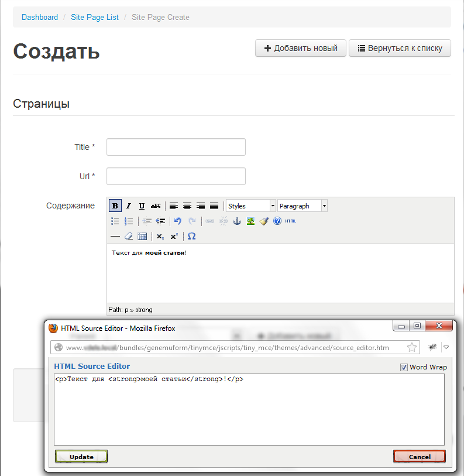Expand Firefox popup toolbar dropdown arrow
This screenshot has width=464, height=476.
(446, 347)
